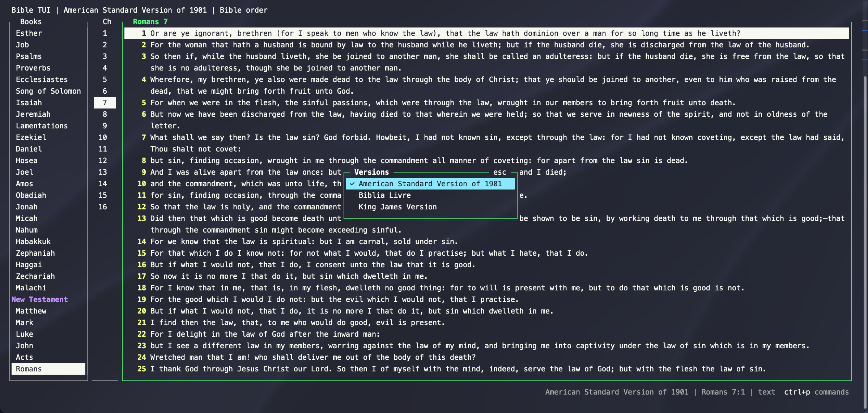Screen dimensions: 868x413
Task: Click verse 14 'For we know that the law'
Action: tap(487, 242)
